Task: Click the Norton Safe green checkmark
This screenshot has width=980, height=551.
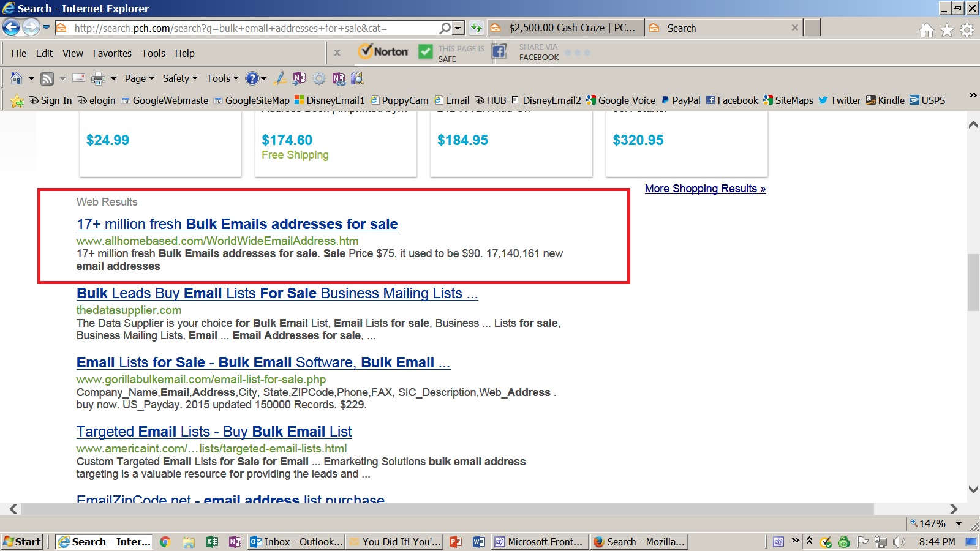Action: 426,52
